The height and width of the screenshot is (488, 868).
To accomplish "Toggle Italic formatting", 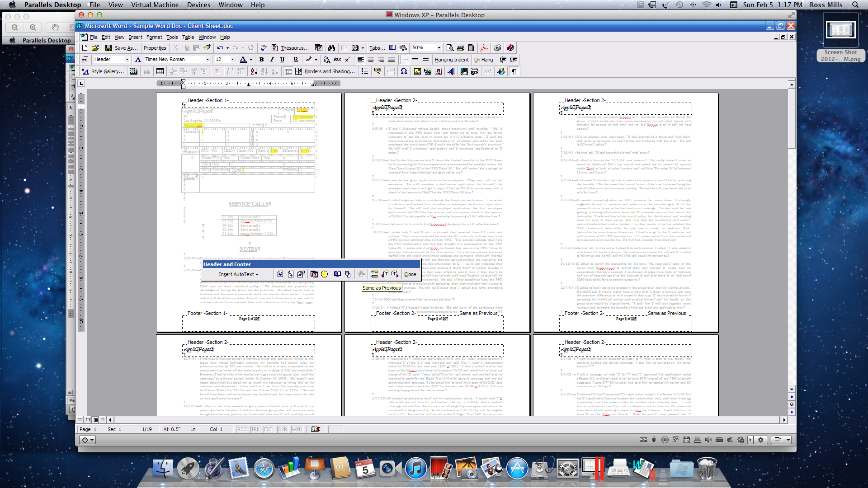I will pos(272,60).
